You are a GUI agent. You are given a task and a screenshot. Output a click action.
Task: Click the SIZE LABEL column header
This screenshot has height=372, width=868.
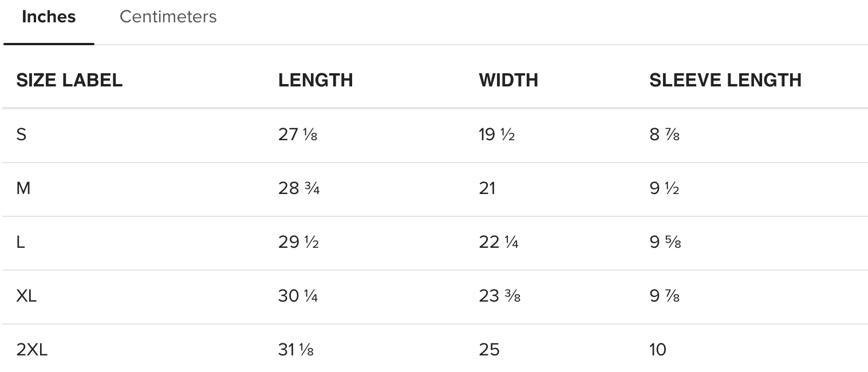(69, 81)
